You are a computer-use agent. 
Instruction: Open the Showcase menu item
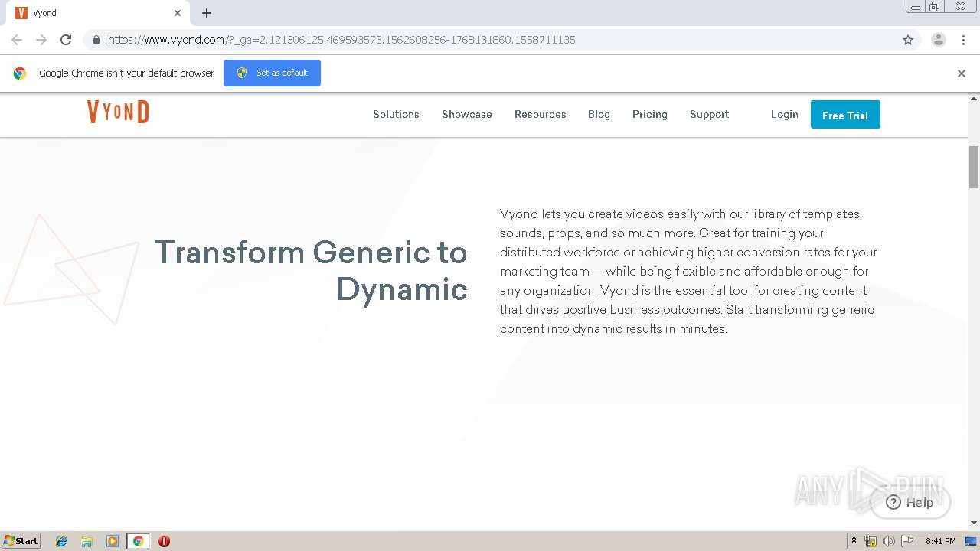pyautogui.click(x=466, y=114)
